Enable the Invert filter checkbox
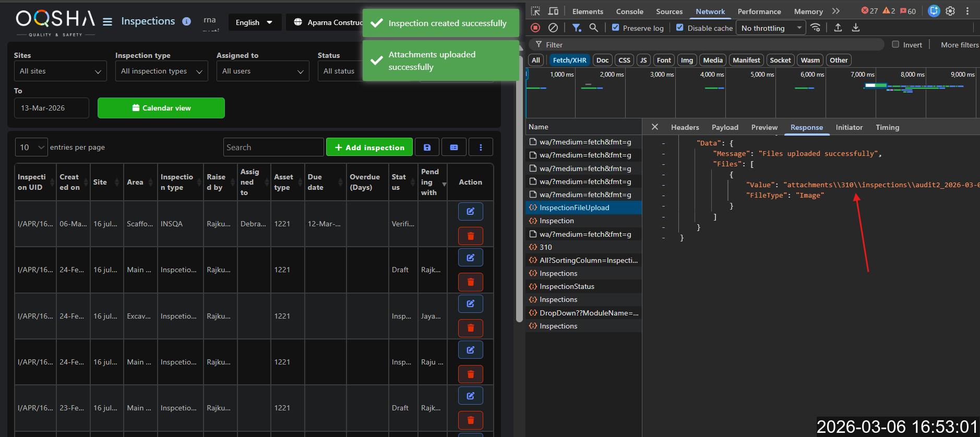The width and height of the screenshot is (980, 437). [x=895, y=45]
